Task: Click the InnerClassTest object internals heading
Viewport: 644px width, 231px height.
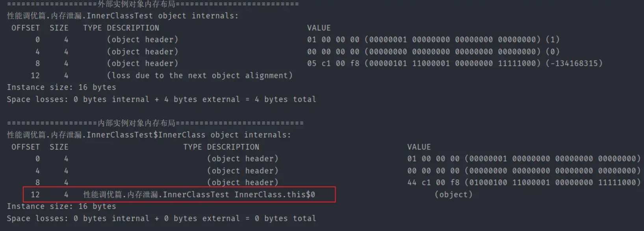Action: click(122, 16)
